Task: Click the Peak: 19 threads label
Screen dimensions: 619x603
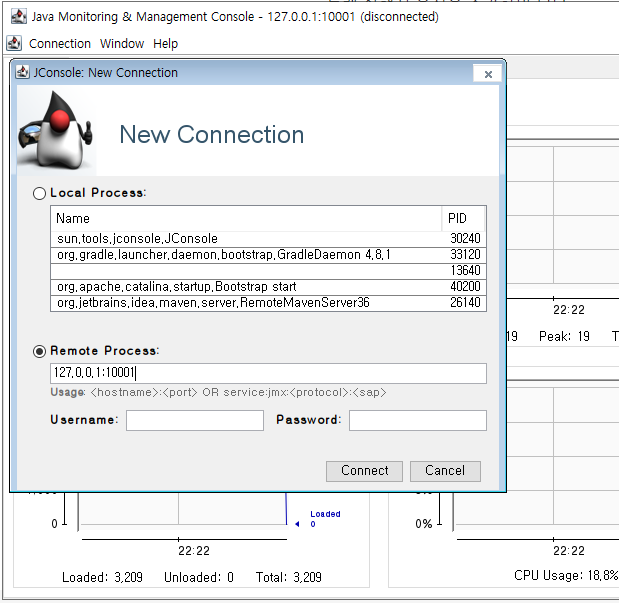Action: tap(564, 336)
